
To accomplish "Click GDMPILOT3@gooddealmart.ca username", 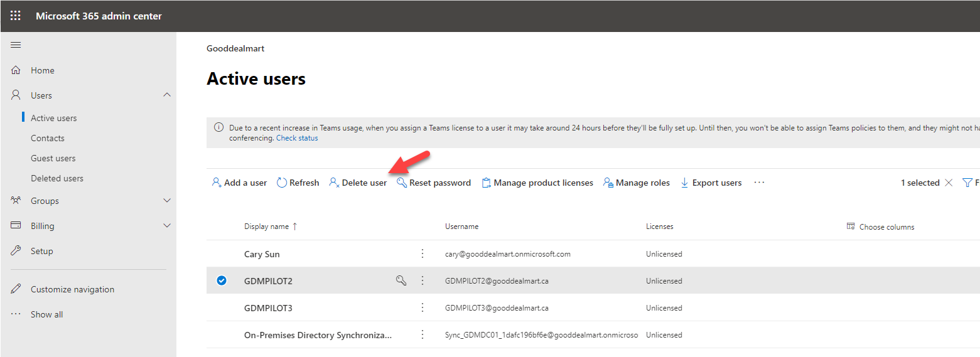I will (x=497, y=308).
